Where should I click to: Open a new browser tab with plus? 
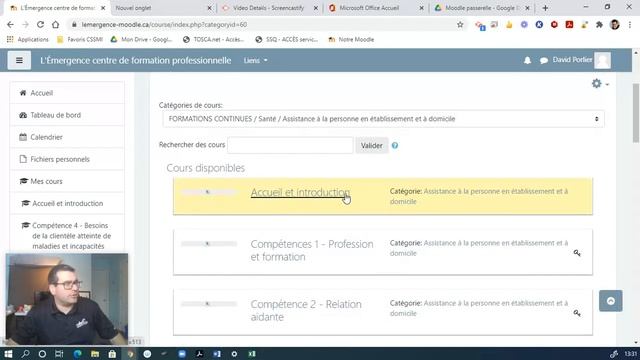tap(545, 8)
